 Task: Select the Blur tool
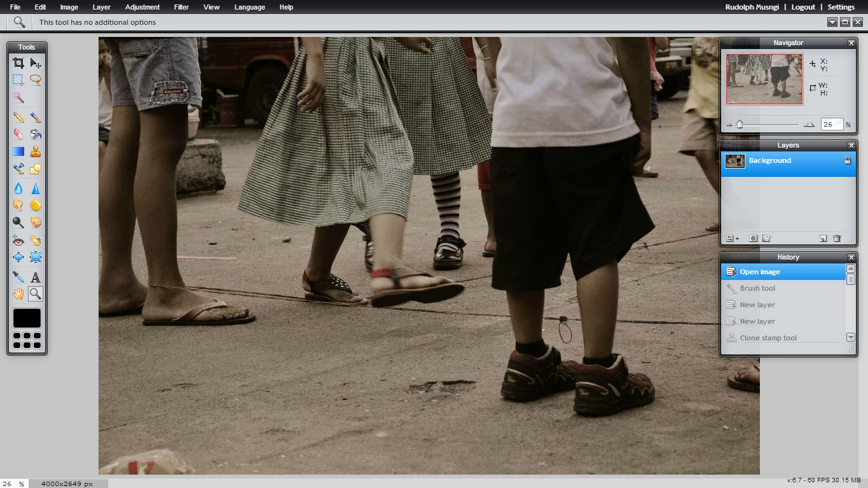coord(18,188)
